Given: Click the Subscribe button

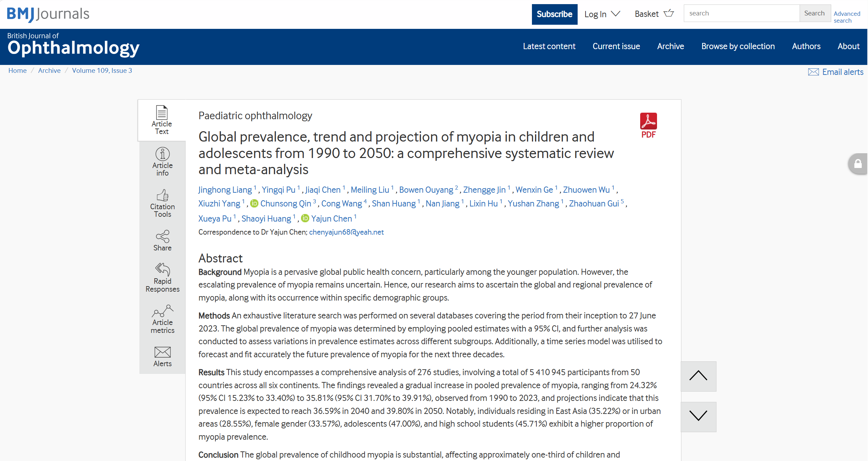Looking at the screenshot, I should click(555, 14).
